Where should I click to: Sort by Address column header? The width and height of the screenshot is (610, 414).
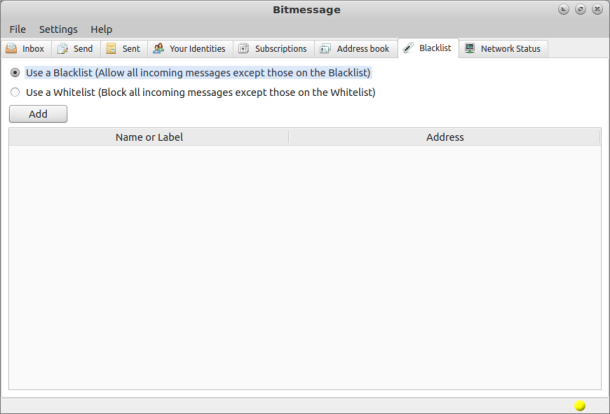tap(445, 137)
